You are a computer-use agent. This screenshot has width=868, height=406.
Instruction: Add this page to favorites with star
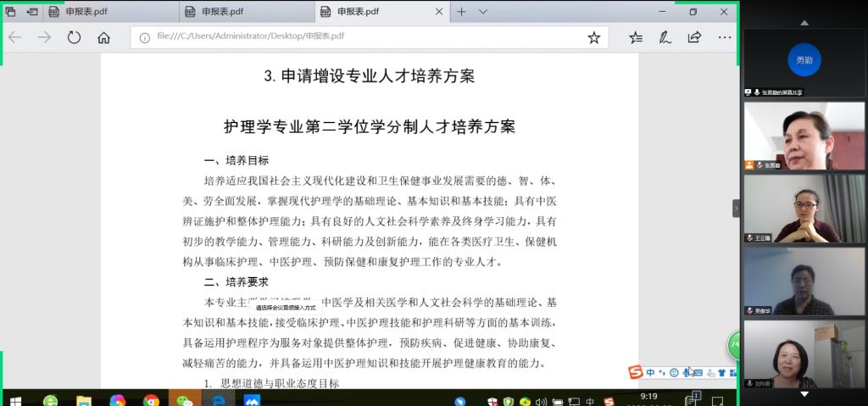[593, 37]
